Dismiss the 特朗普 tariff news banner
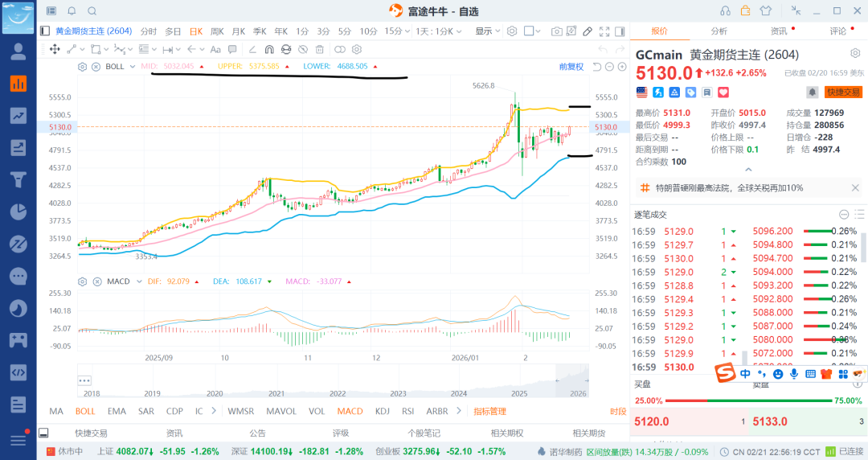The width and height of the screenshot is (868, 460). click(x=855, y=188)
